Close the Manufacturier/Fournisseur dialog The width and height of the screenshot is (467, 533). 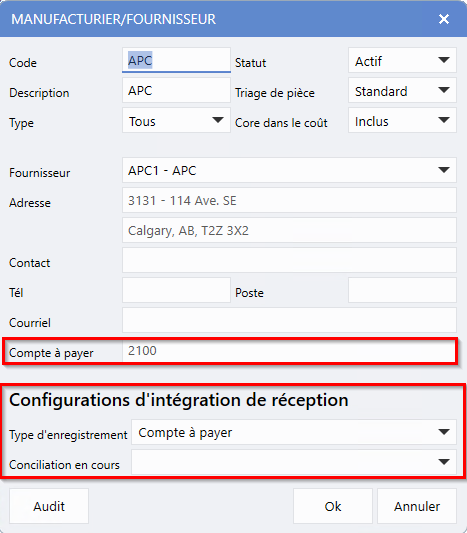point(444,19)
